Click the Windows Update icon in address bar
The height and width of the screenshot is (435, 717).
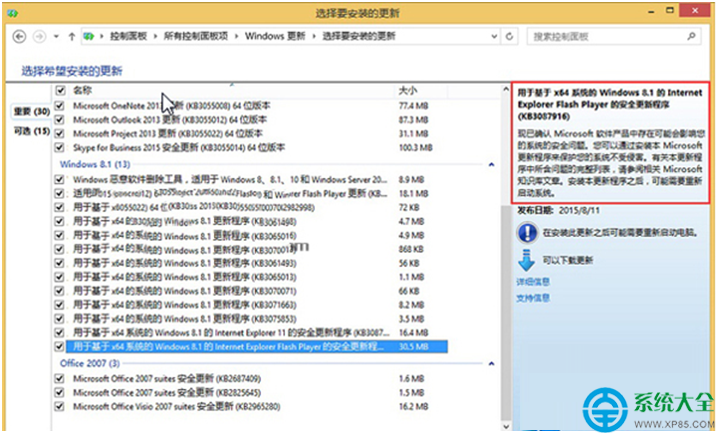[x=89, y=37]
